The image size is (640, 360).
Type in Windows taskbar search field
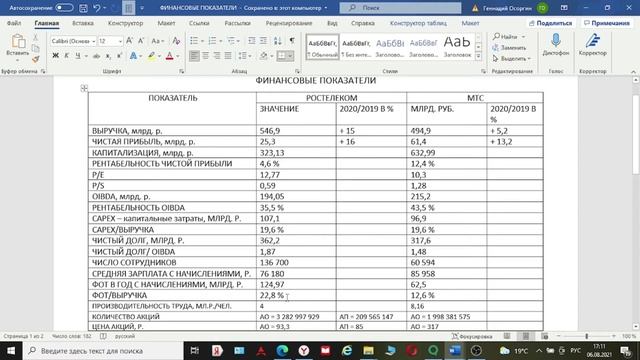tap(103, 351)
